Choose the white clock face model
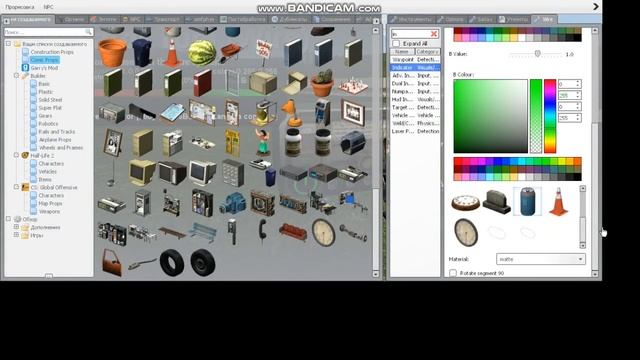 coord(465,202)
